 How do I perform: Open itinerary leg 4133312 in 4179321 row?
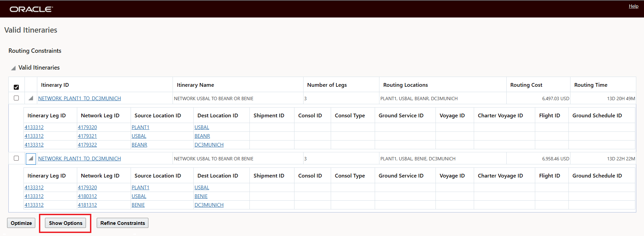(34, 136)
